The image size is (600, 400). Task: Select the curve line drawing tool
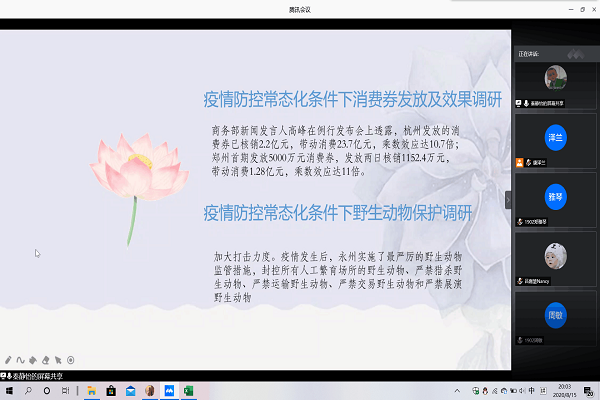(x=21, y=359)
